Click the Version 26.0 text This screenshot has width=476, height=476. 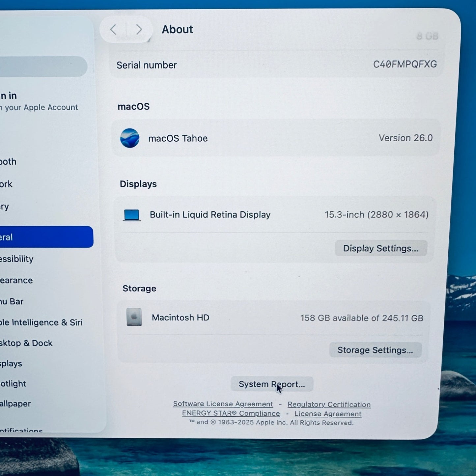(406, 138)
